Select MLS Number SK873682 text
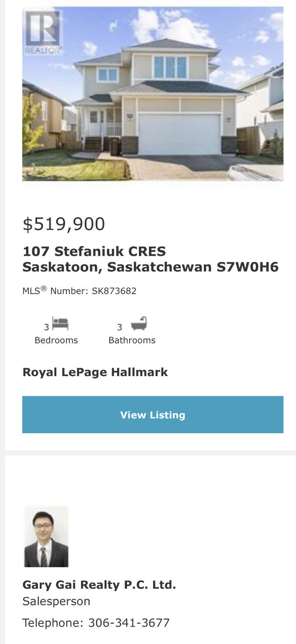The image size is (296, 644). pyautogui.click(x=114, y=291)
